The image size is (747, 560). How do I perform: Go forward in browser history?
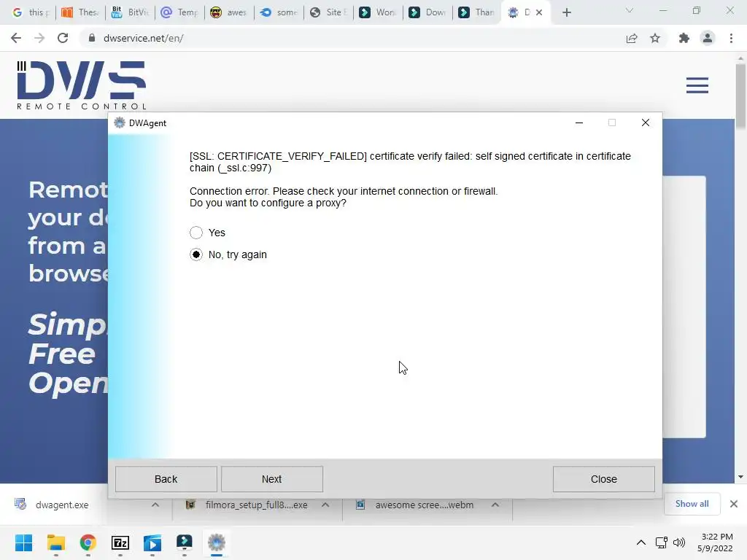coord(39,38)
